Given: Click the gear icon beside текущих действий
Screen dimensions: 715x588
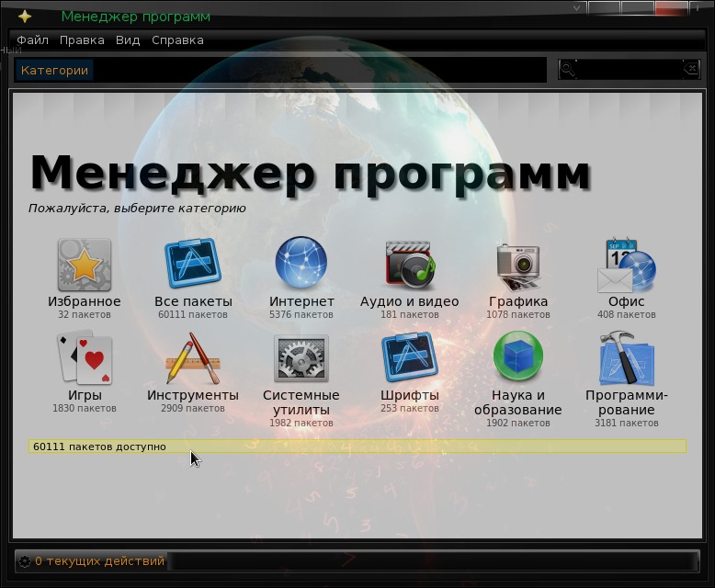Looking at the screenshot, I should [x=24, y=561].
